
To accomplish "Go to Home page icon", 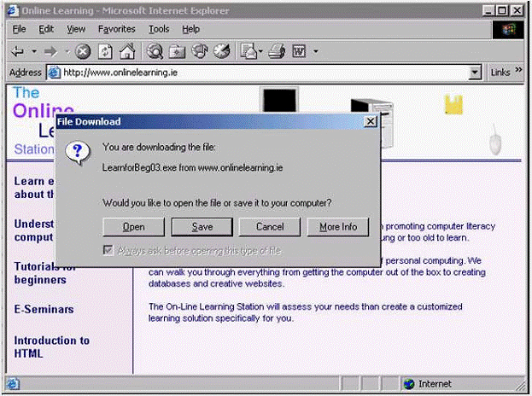I will coord(126,51).
